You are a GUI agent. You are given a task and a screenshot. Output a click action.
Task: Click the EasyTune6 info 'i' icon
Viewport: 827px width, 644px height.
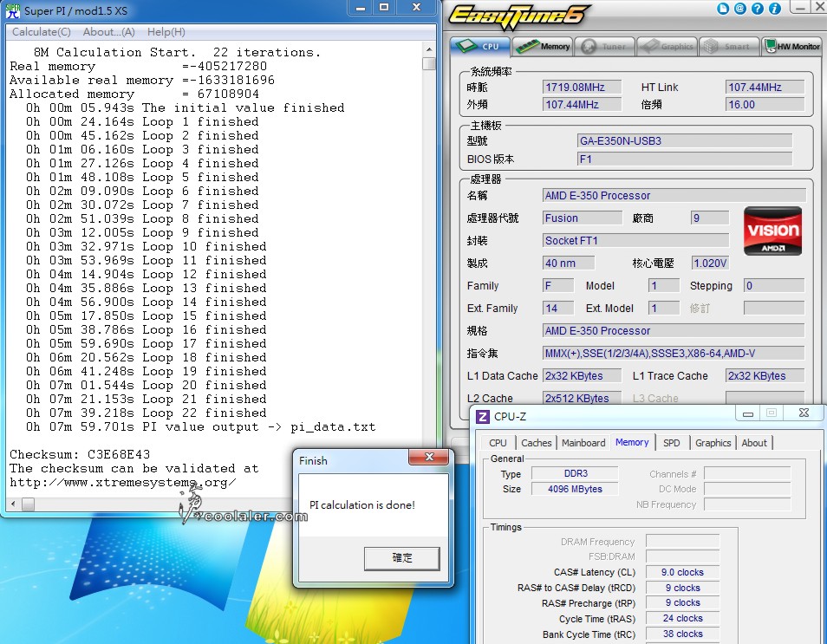click(775, 9)
